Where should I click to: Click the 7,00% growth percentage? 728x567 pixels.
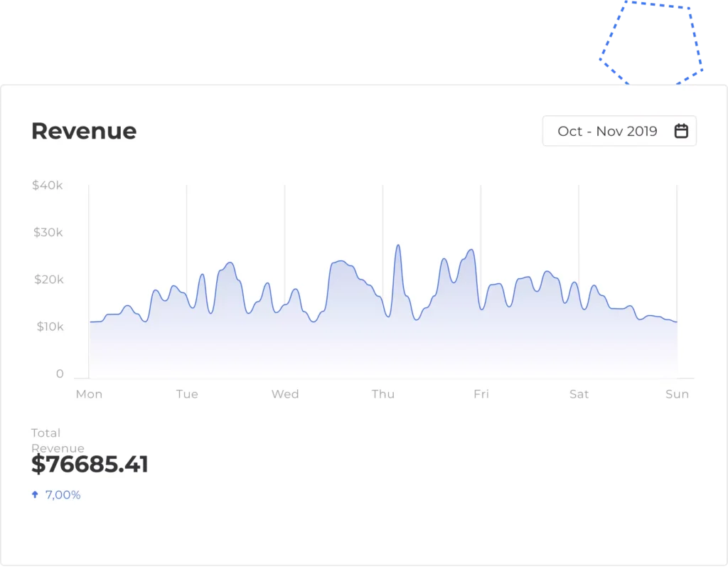[63, 494]
